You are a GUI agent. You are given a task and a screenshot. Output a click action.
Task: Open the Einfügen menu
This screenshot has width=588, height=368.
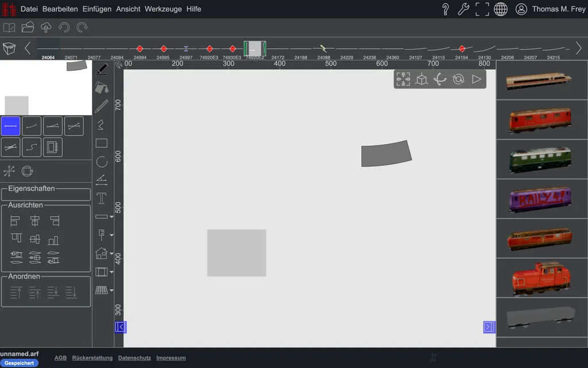coord(96,9)
